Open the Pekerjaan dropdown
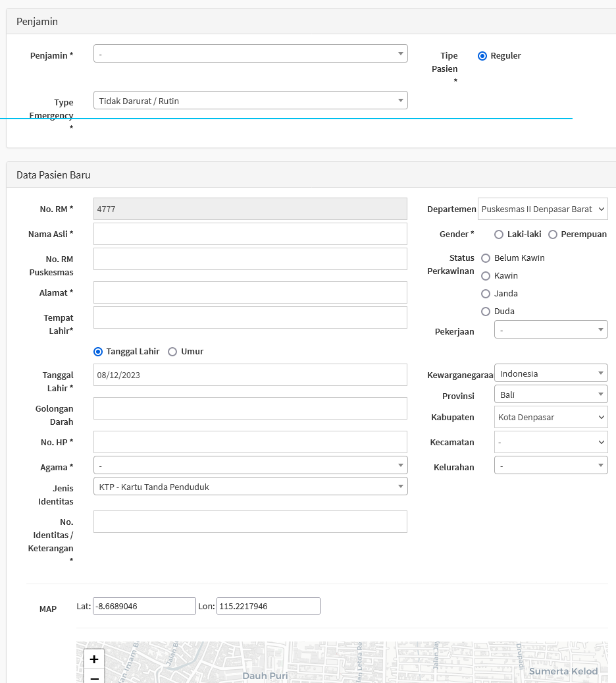 pos(550,329)
